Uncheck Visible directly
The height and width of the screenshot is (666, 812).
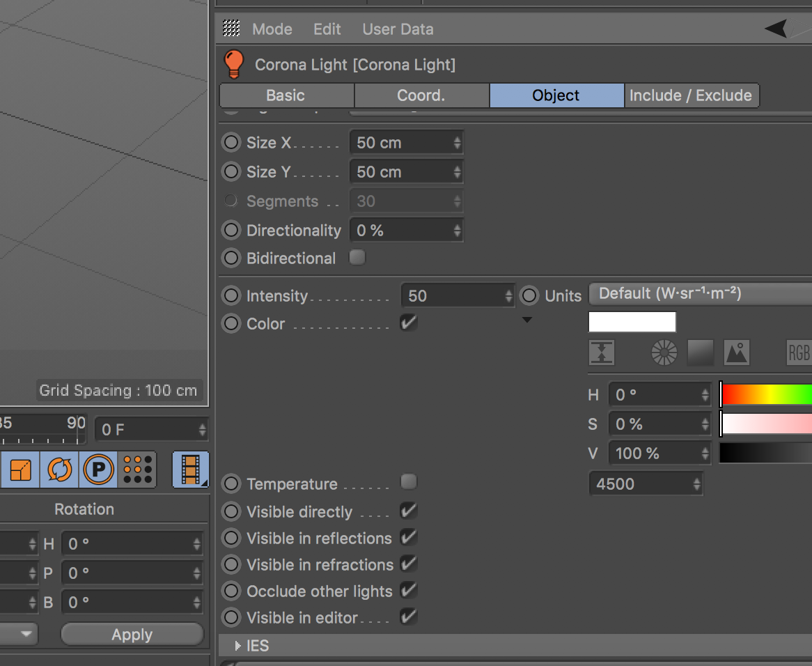(409, 511)
